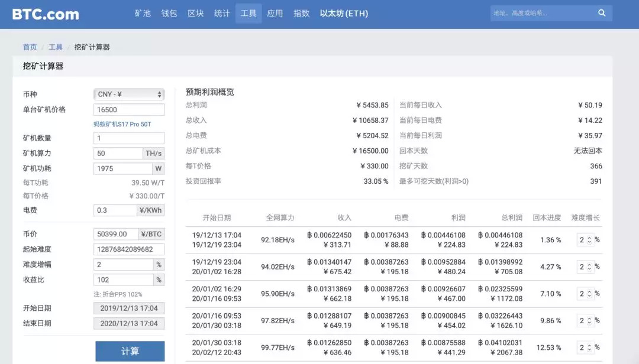Screen dimensions: 639x364
Task: Click the 工具 breadcrumb link
Action: (x=56, y=47)
